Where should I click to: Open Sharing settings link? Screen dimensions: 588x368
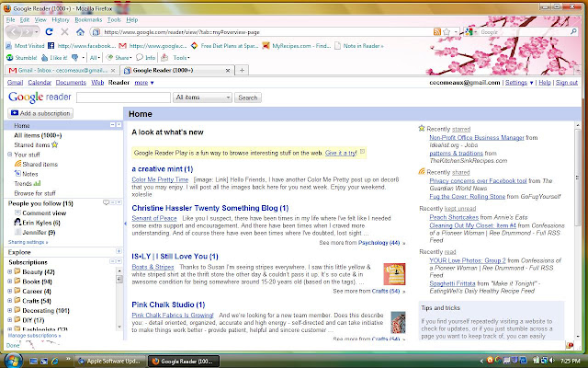click(28, 242)
